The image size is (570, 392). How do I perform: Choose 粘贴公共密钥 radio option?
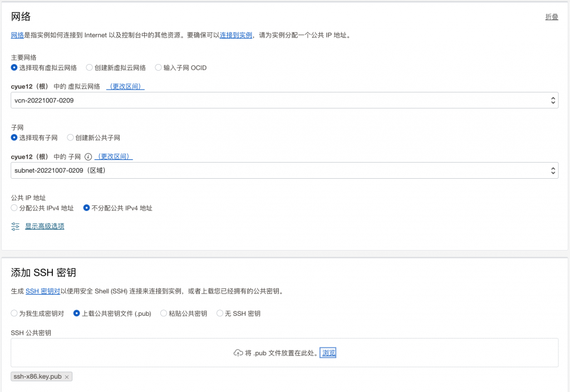[164, 313]
